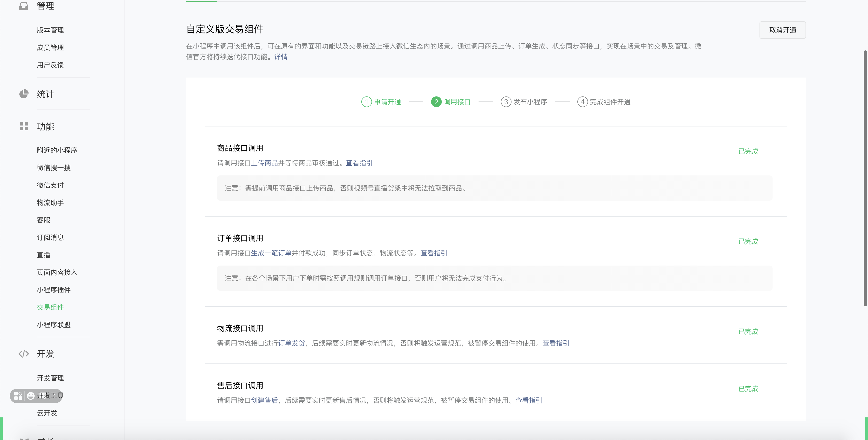The image size is (868, 440).
Task: Click step circle 3 发布小程序 indicator
Action: point(506,102)
